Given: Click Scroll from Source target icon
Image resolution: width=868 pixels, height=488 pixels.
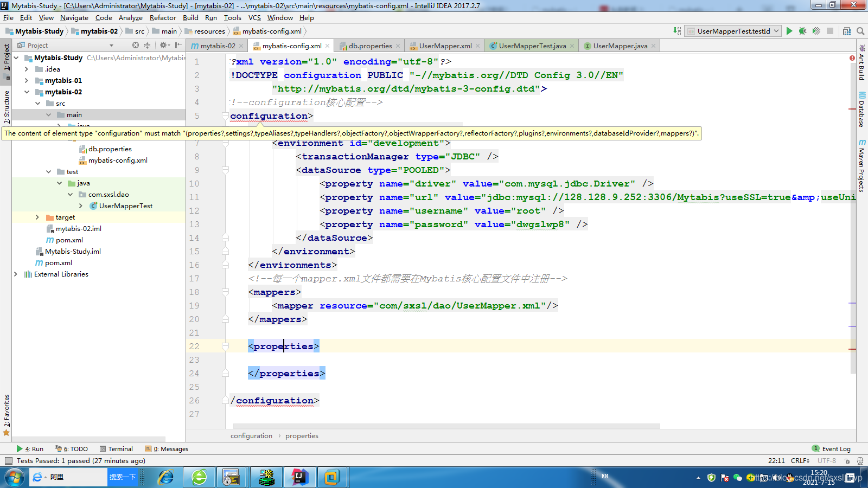Looking at the screenshot, I should [136, 45].
